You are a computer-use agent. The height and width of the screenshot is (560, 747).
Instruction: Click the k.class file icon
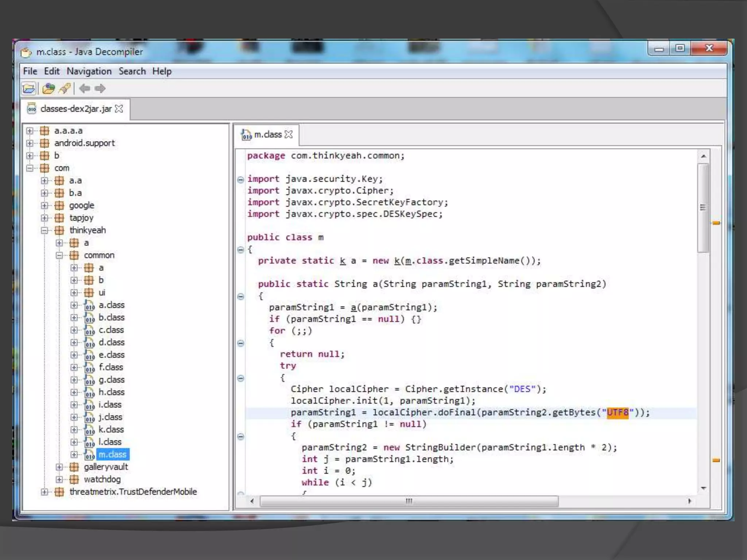(89, 430)
